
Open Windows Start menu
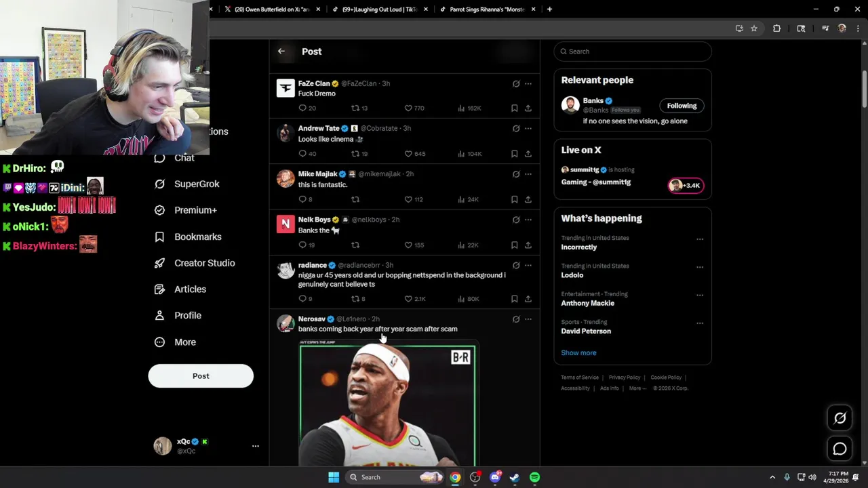(334, 477)
